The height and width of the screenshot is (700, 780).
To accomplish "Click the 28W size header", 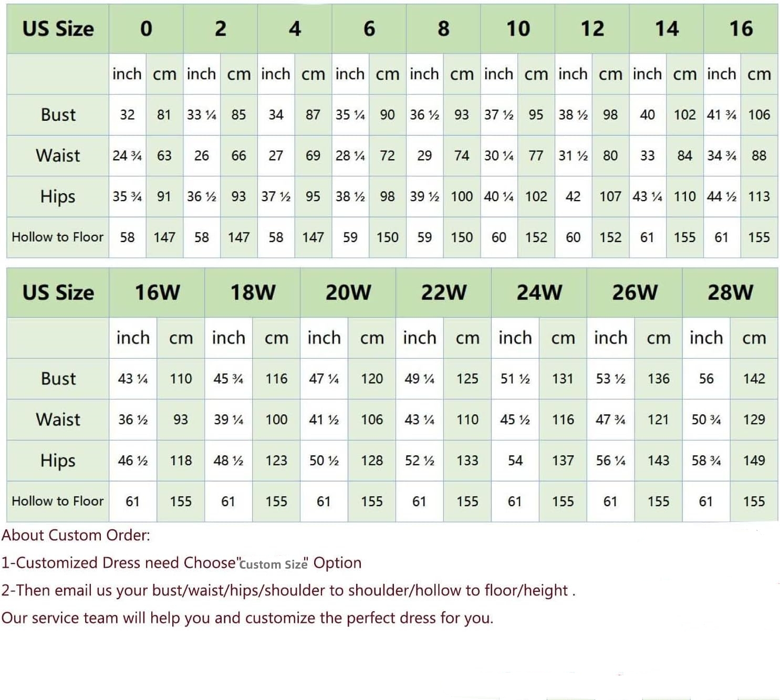I will coord(730,292).
